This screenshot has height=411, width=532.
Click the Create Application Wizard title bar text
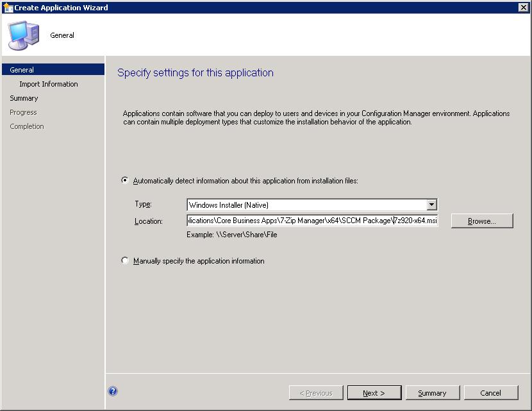click(61, 8)
